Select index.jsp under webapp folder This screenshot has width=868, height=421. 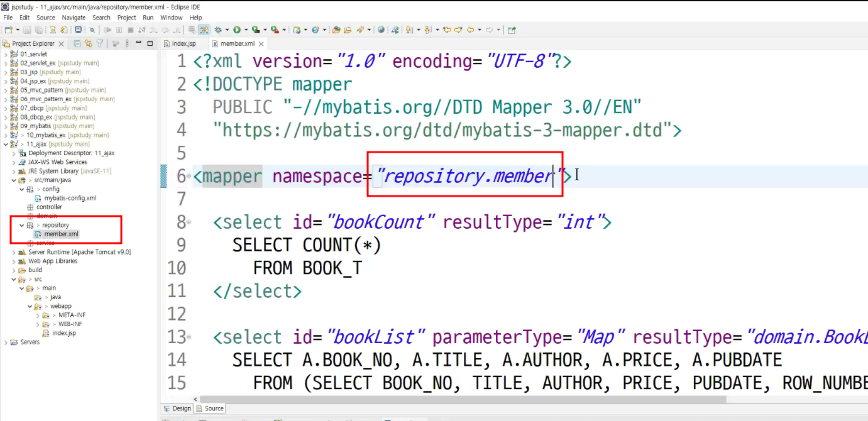click(x=64, y=333)
